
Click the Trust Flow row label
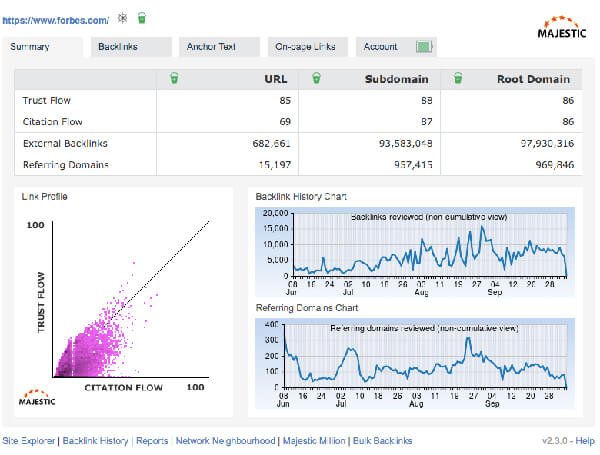pos(46,101)
